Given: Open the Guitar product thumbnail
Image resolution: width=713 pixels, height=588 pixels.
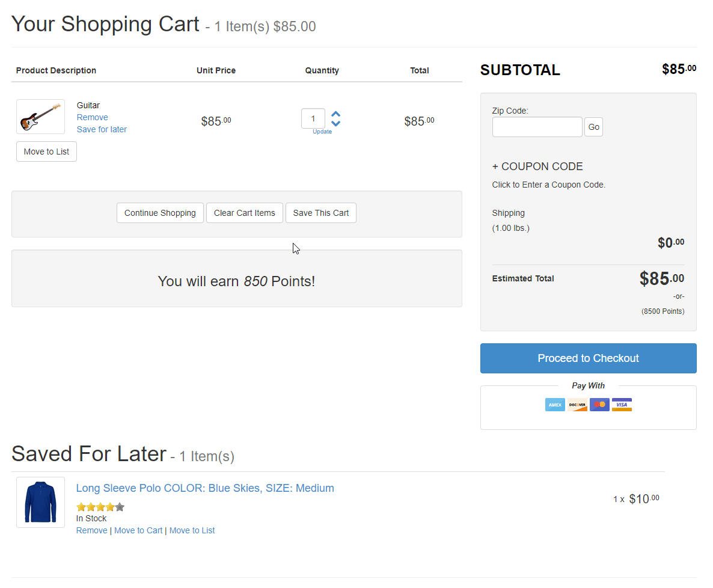Looking at the screenshot, I should (x=40, y=117).
